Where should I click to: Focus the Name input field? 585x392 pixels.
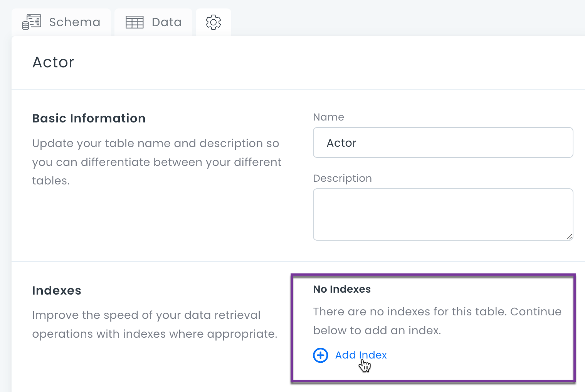click(443, 143)
